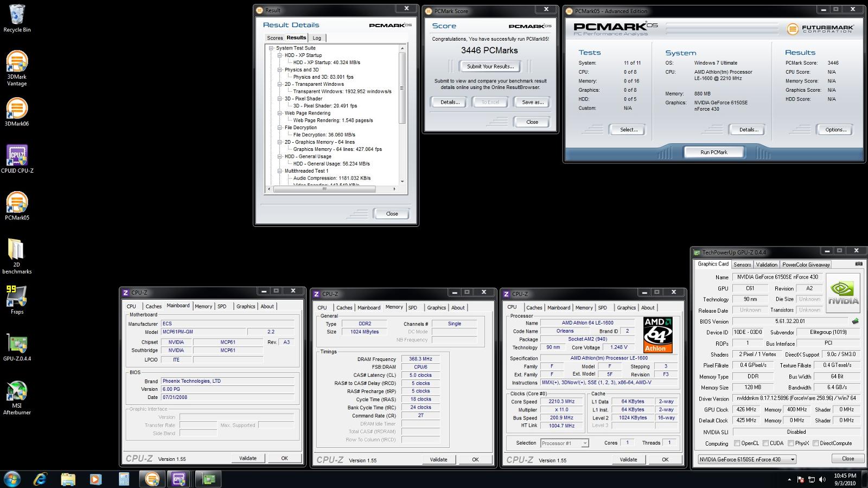
Task: Collapse the 2D - Transparent Windows node
Action: pos(280,84)
